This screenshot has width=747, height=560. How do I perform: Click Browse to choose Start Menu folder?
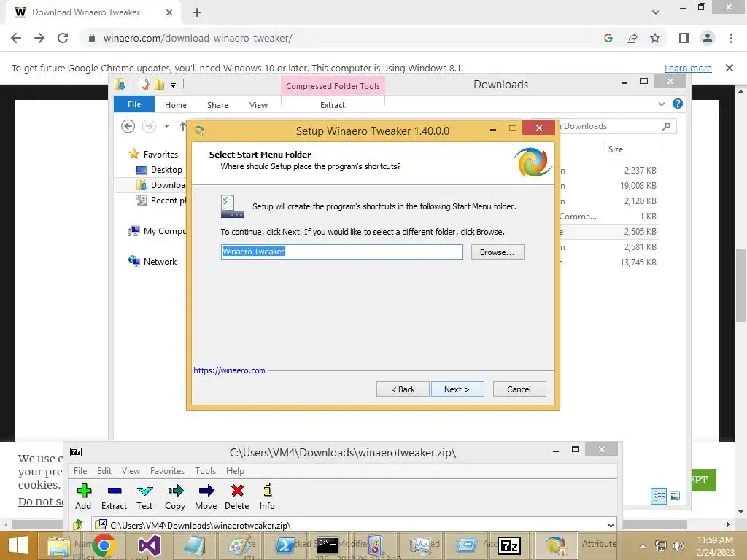pos(497,252)
